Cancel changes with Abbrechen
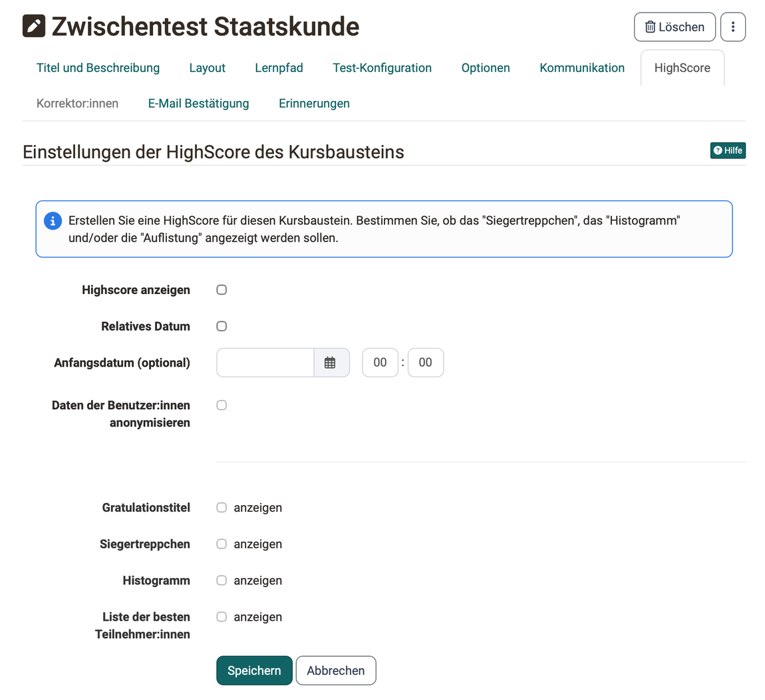This screenshot has width=765, height=700. point(336,671)
